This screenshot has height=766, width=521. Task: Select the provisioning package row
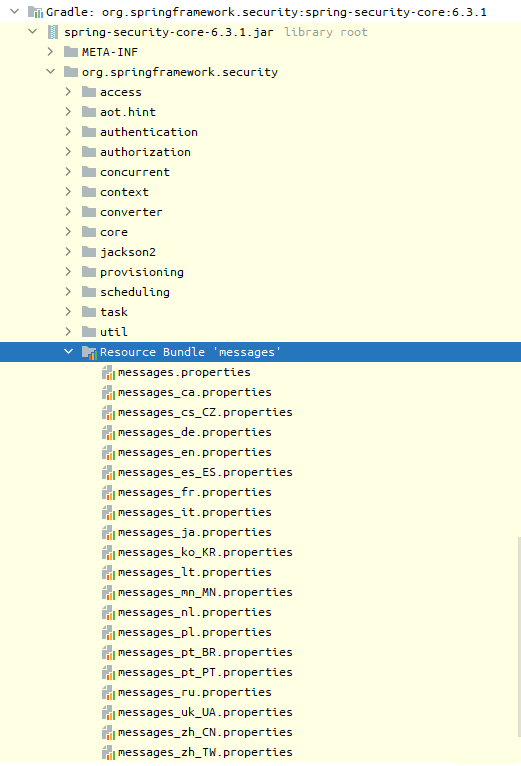260,272
